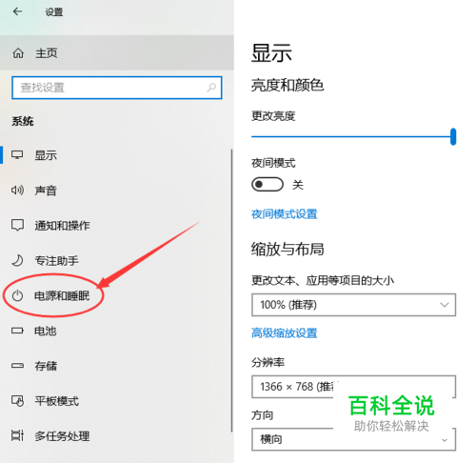Click the 缩放与布局 heading
476x463 pixels.
point(288,249)
